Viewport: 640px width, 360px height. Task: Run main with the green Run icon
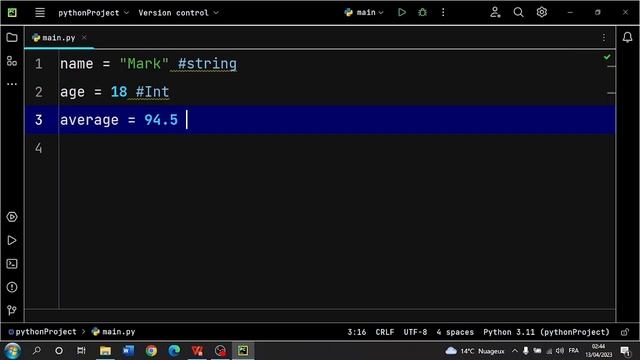[x=402, y=12]
